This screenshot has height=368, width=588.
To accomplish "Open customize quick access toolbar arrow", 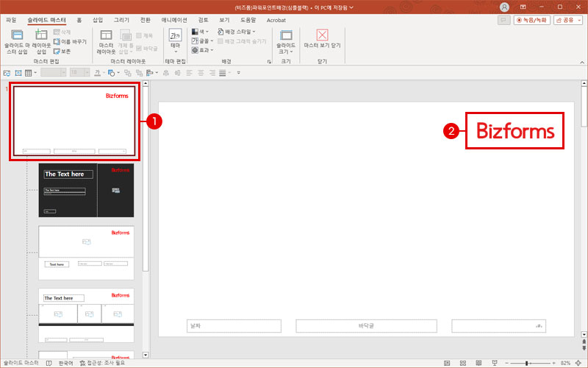I will pyautogui.click(x=238, y=73).
